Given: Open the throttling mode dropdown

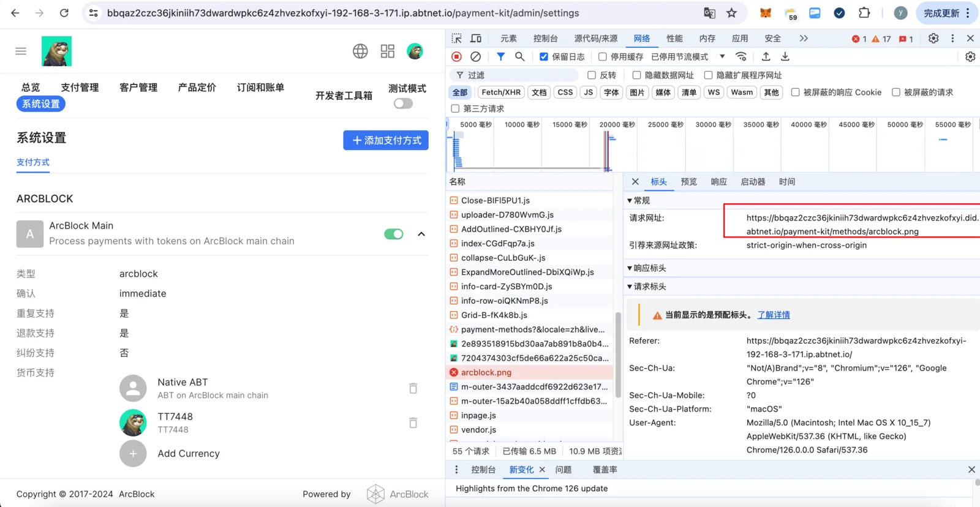Looking at the screenshot, I should point(688,57).
